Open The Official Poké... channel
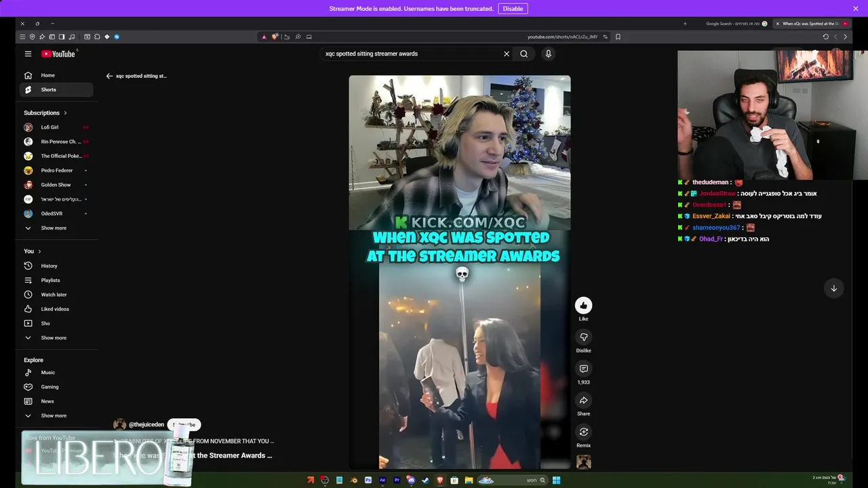Image resolution: width=868 pixels, height=488 pixels. [x=55, y=156]
